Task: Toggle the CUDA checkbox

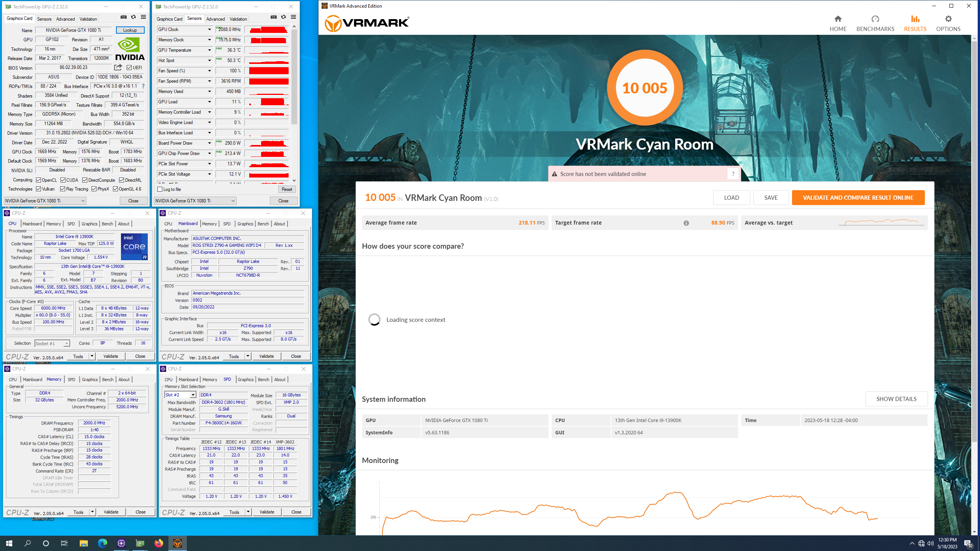Action: click(63, 180)
